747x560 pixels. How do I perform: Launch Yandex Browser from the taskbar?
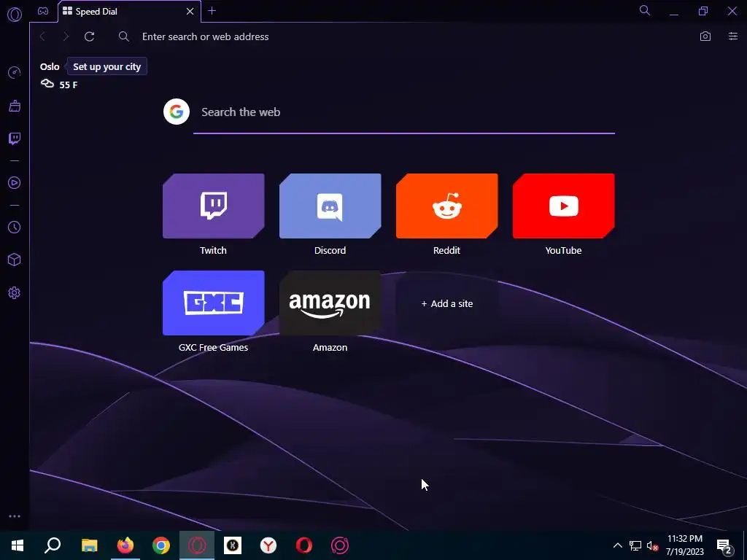click(x=268, y=545)
